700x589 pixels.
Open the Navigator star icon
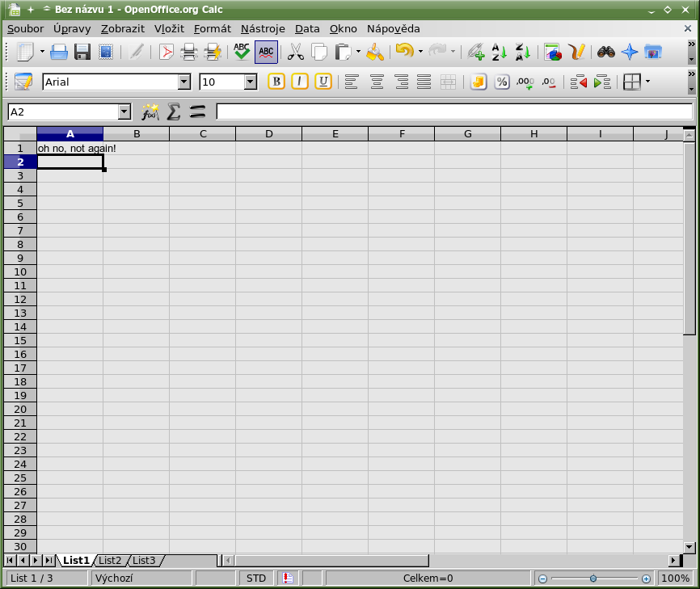tap(630, 53)
